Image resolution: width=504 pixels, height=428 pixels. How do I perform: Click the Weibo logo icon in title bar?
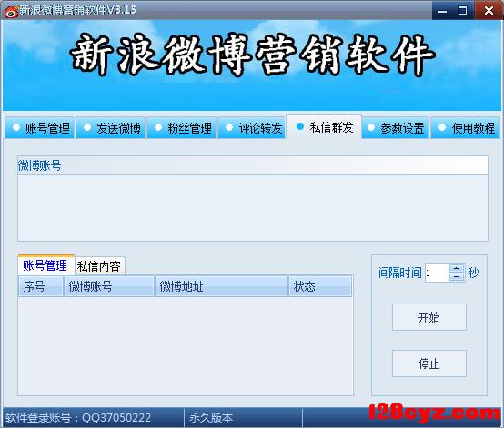[11, 11]
